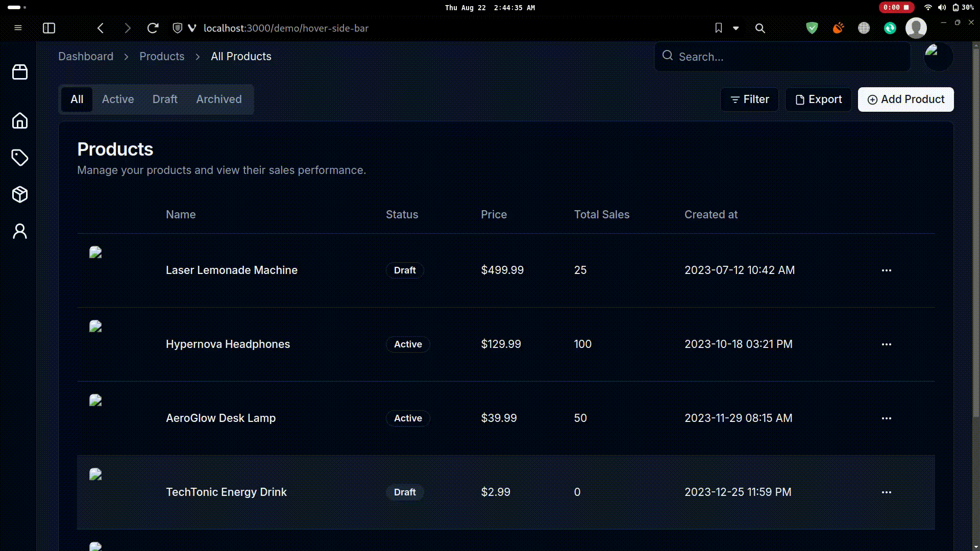Go to home icon in sidebar
This screenshot has width=980, height=551.
[20, 121]
